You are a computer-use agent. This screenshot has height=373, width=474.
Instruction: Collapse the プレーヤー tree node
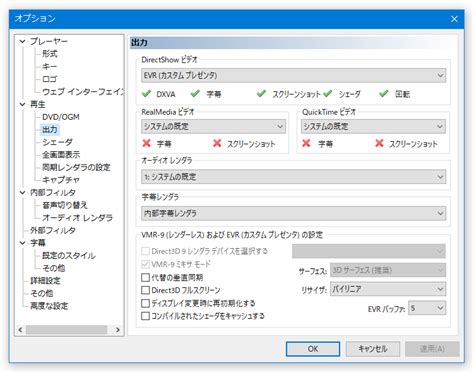pyautogui.click(x=22, y=41)
